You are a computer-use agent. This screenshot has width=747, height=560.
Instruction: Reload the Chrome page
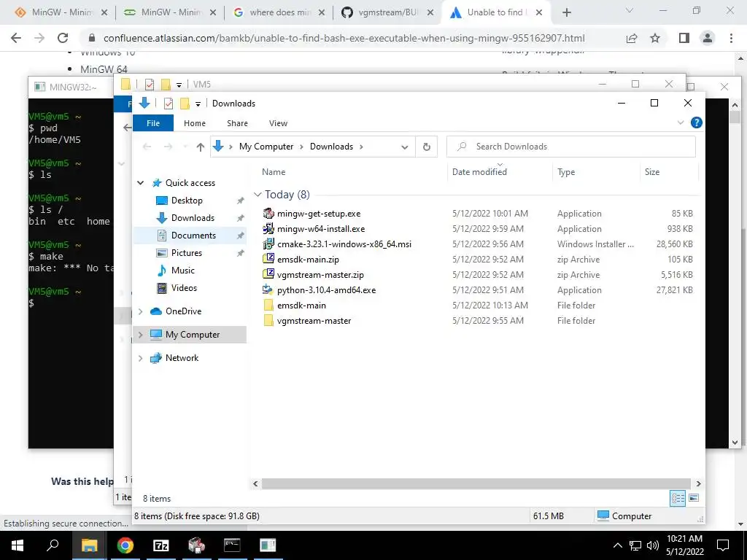(63, 38)
